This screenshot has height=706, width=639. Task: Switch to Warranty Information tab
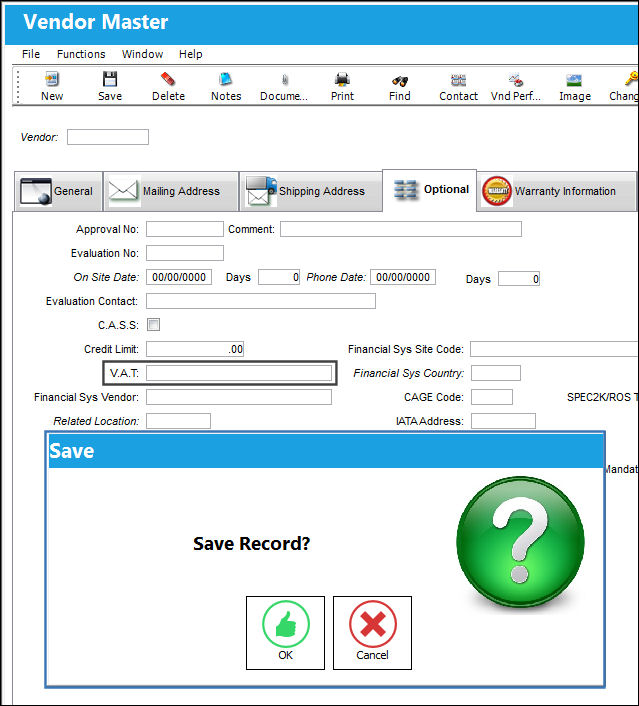point(557,191)
